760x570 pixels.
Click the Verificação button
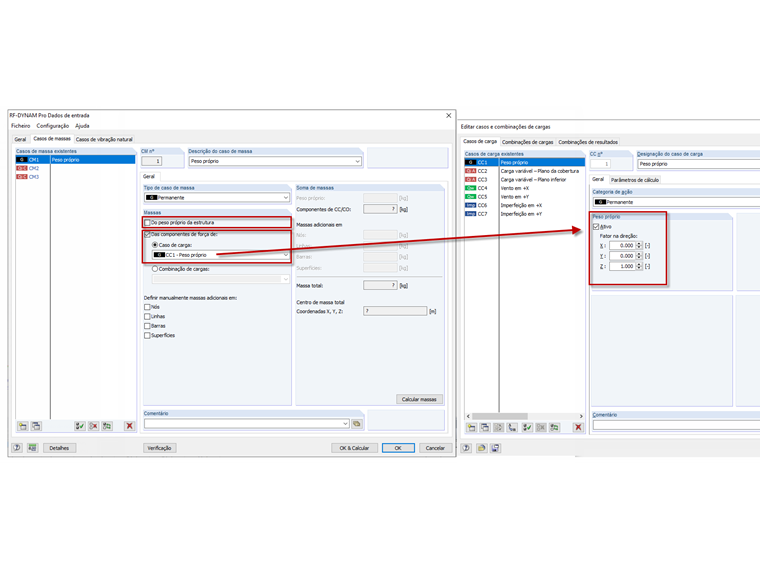[x=159, y=448]
